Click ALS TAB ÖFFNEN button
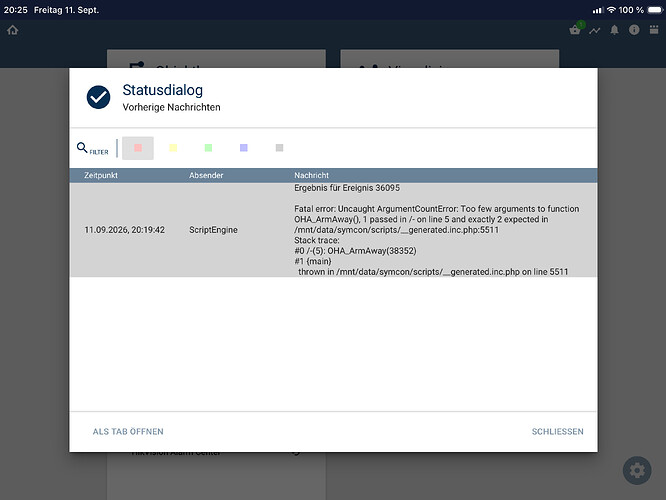Image resolution: width=666 pixels, height=500 pixels. (x=128, y=432)
